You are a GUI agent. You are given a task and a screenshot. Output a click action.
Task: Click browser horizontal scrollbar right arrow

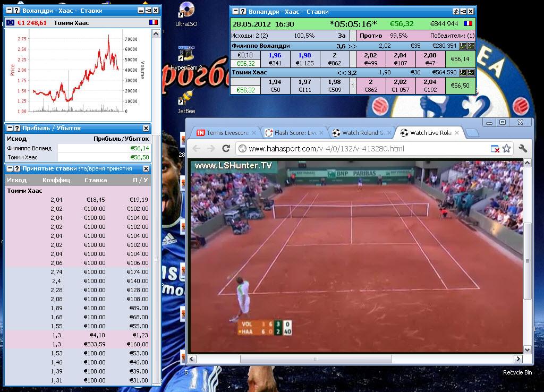(x=518, y=359)
